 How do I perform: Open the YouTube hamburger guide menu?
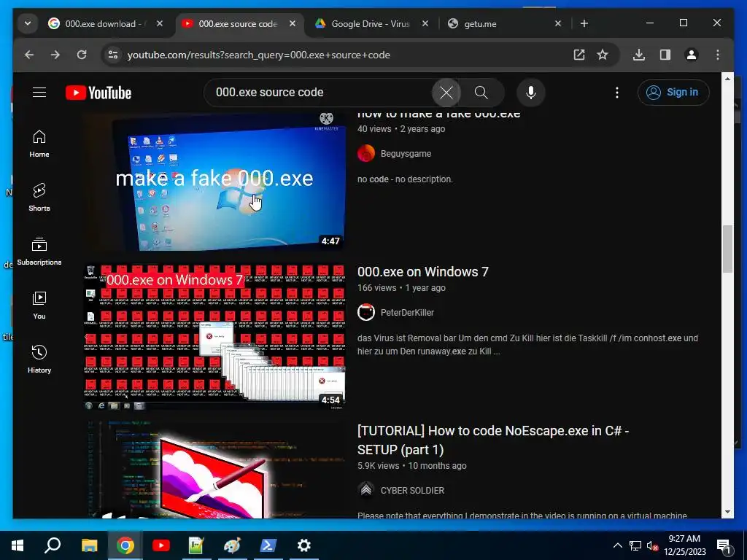tap(39, 93)
